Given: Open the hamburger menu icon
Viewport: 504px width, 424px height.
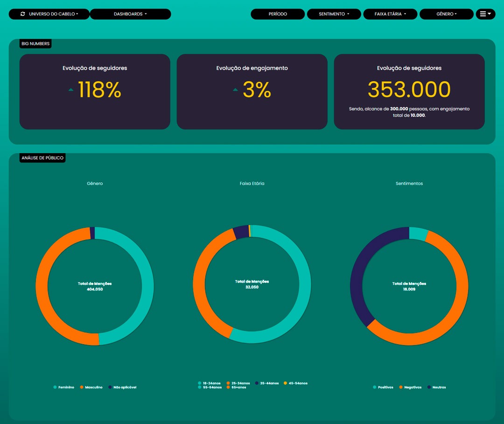Looking at the screenshot, I should [485, 14].
